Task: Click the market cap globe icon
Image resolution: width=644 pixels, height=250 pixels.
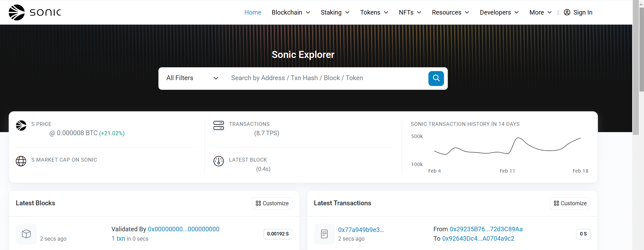Action: click(x=21, y=161)
